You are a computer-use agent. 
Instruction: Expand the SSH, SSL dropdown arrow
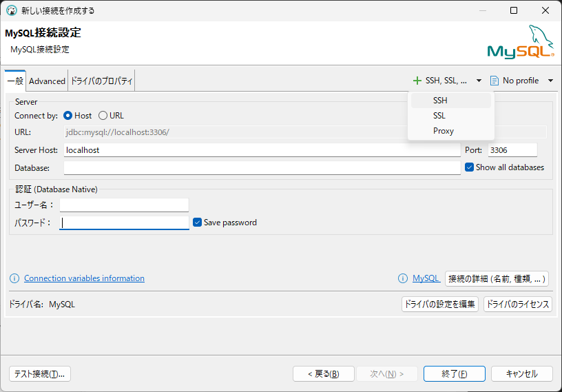click(479, 81)
